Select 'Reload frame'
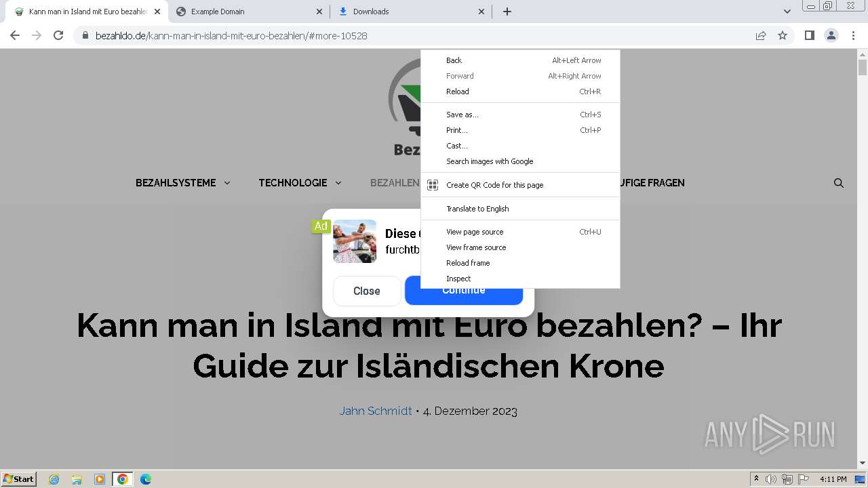This screenshot has width=868, height=488. [520, 263]
